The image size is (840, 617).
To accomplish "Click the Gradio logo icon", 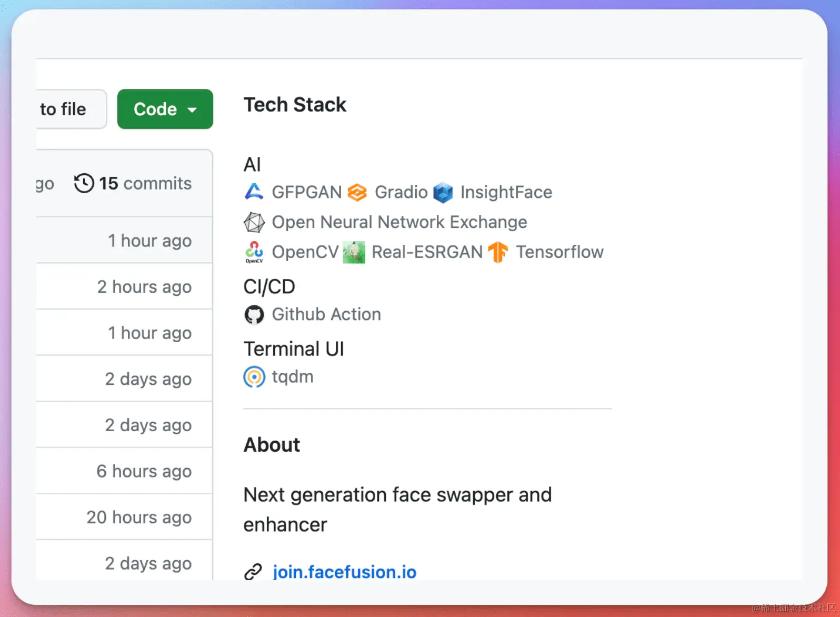I will point(357,192).
